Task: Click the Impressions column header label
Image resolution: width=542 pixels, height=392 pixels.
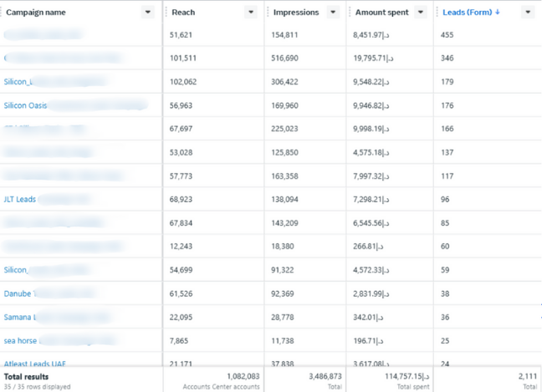Action: (296, 12)
